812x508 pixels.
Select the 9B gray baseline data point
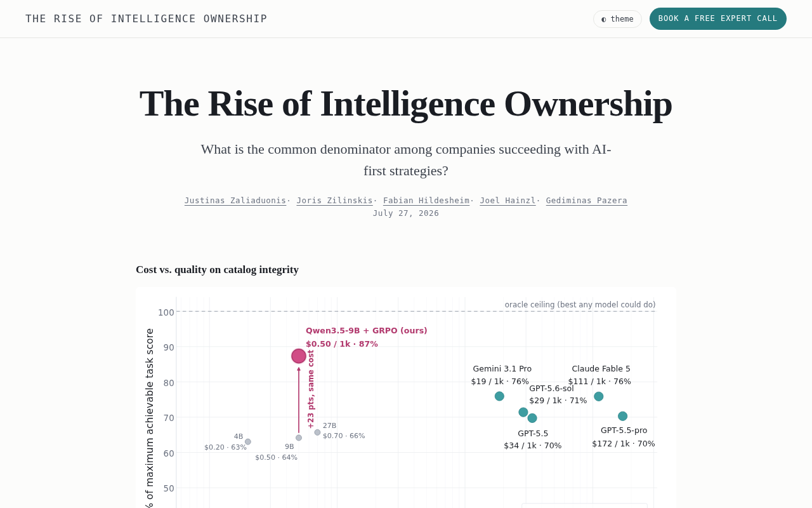(299, 438)
